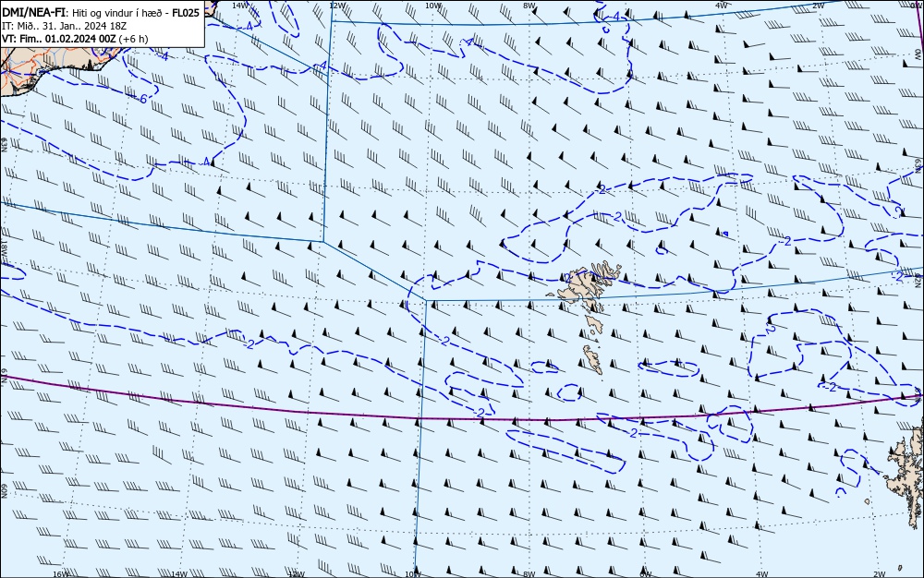Click the 6W longitude label
The image size is (924, 578).
point(645,574)
